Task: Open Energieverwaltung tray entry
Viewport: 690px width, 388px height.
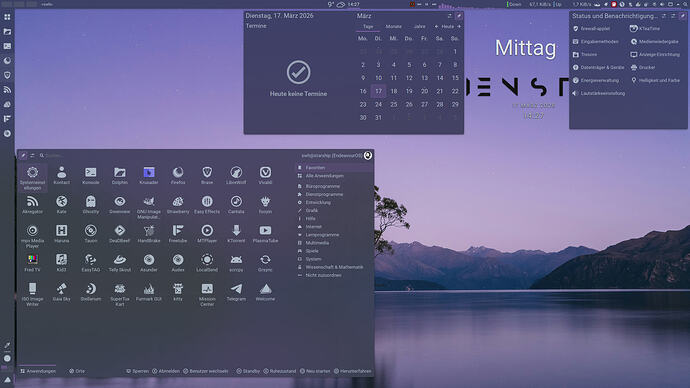Action: tap(596, 81)
